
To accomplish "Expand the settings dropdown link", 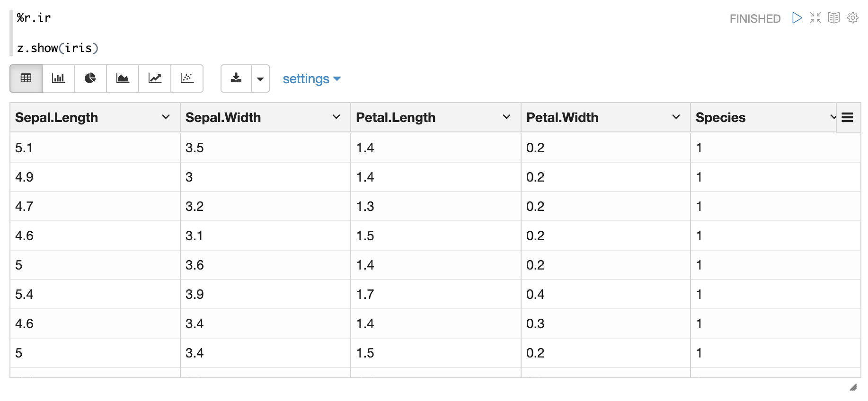I will [x=311, y=78].
